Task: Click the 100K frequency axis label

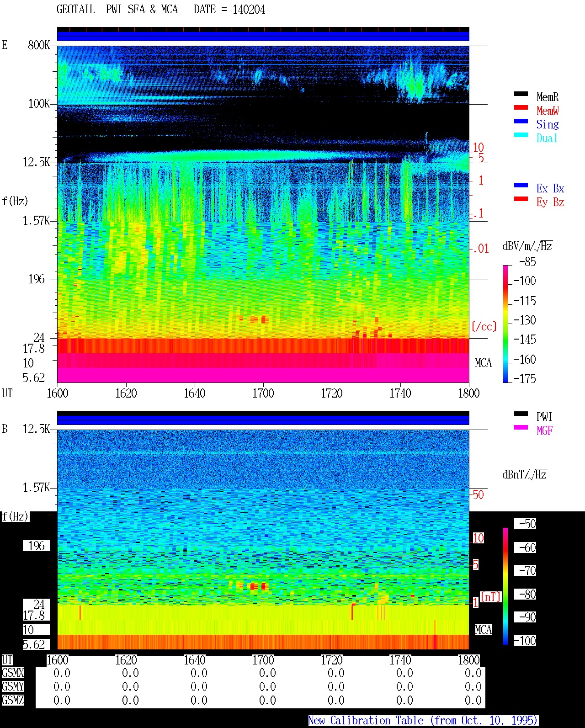Action: [x=39, y=104]
